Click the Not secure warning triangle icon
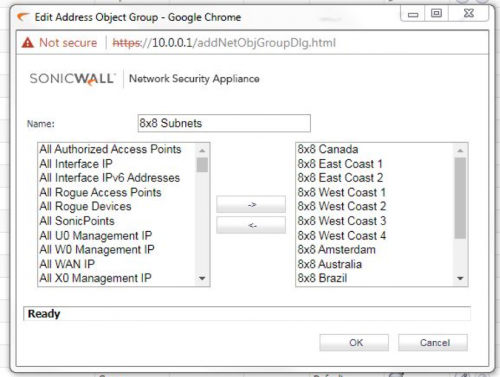The width and height of the screenshot is (500, 377). click(x=28, y=43)
